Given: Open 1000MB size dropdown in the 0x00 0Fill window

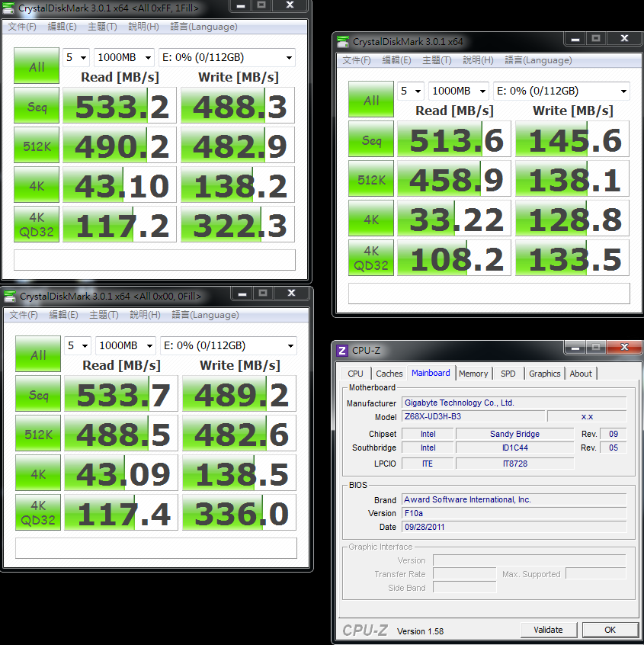Looking at the screenshot, I should 126,345.
